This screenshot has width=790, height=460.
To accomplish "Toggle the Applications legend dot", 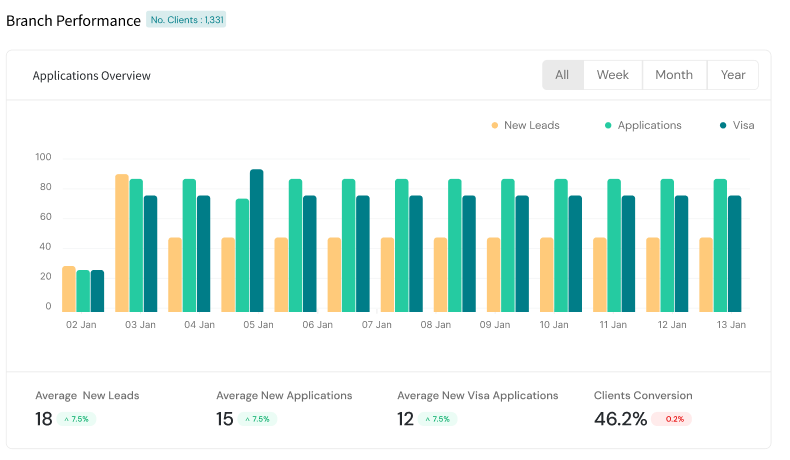I will click(x=608, y=126).
